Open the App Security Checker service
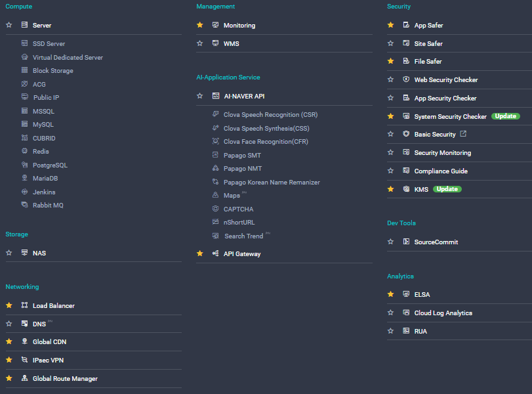532x394 pixels. click(445, 98)
